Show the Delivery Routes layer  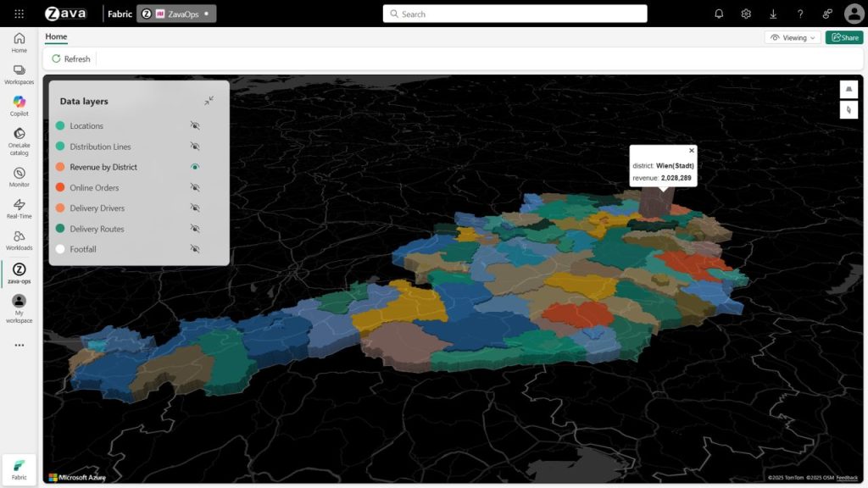click(x=195, y=228)
